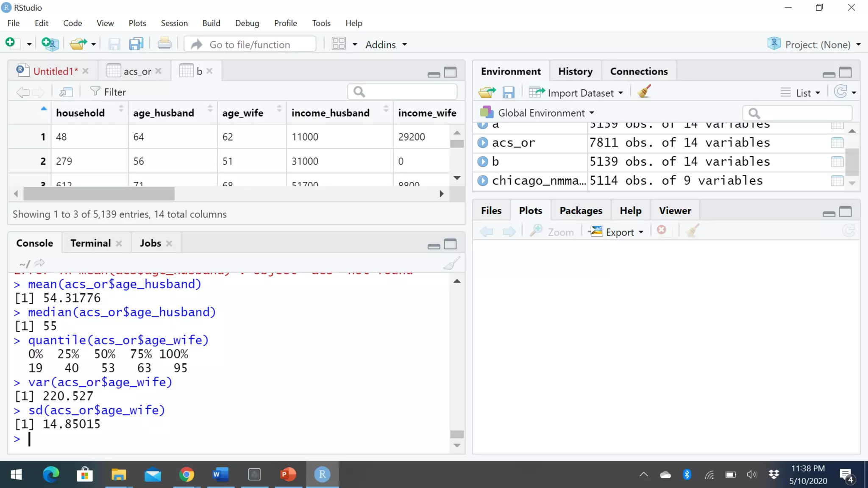Click the data viewer search box
Image resolution: width=868 pixels, height=488 pixels.
pos(402,91)
